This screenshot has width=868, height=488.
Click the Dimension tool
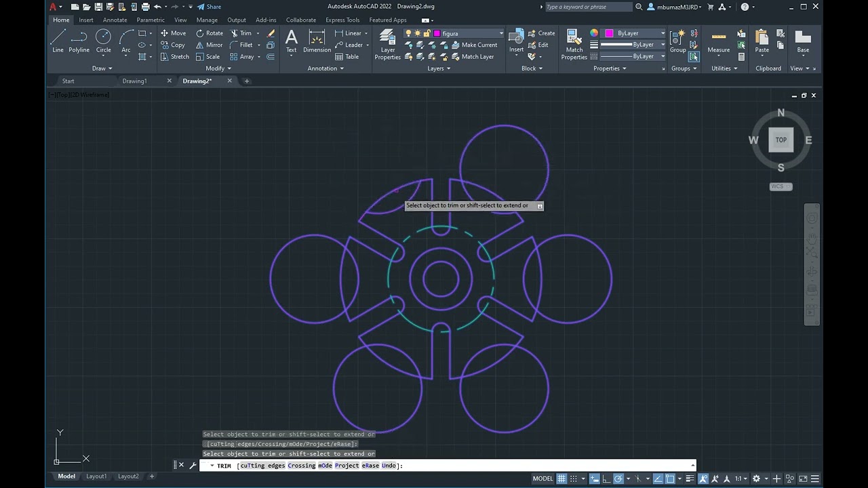pyautogui.click(x=317, y=40)
